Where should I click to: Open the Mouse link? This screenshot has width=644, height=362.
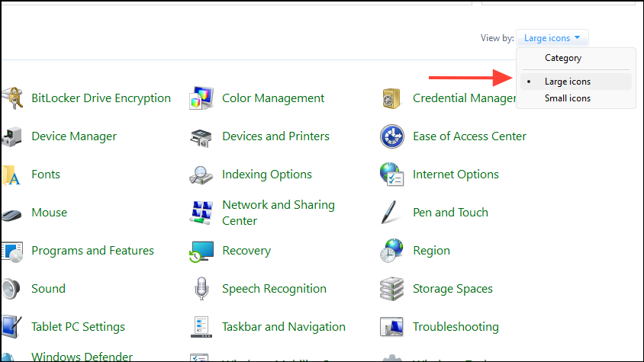(x=50, y=213)
